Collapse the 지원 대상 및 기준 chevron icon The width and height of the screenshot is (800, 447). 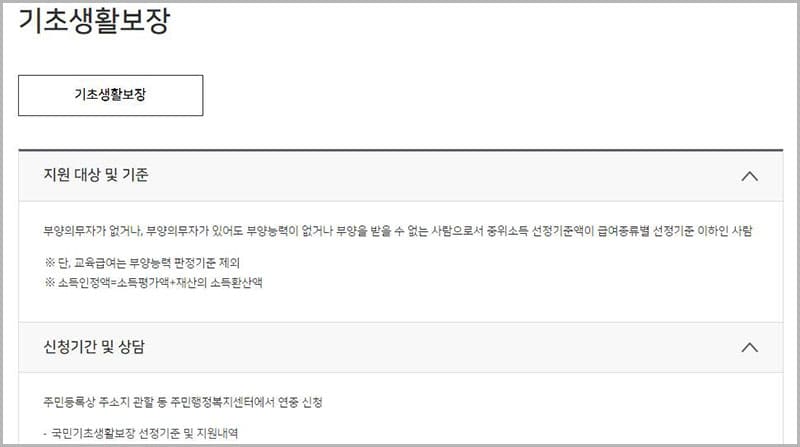click(x=749, y=176)
